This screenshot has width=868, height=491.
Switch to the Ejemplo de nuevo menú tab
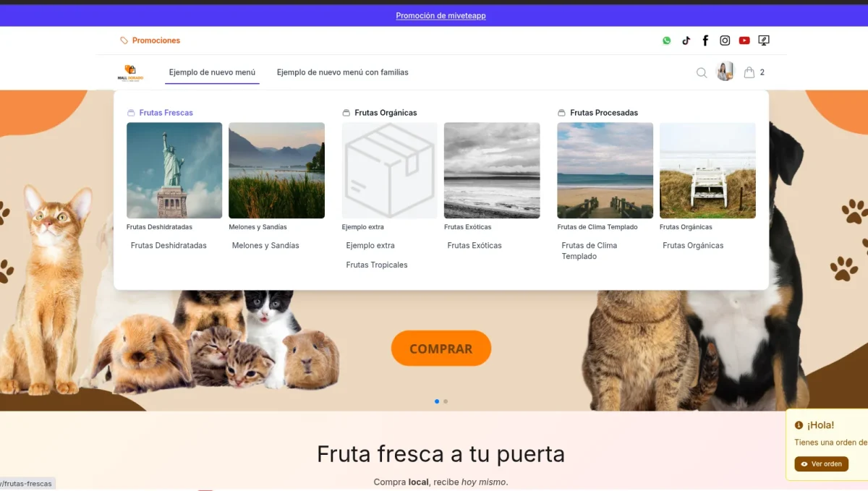(x=212, y=72)
